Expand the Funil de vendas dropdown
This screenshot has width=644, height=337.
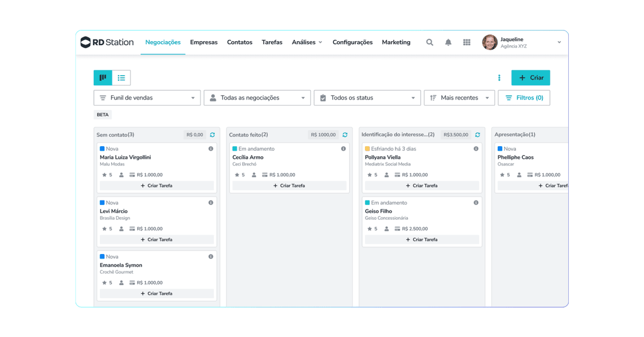(x=147, y=98)
